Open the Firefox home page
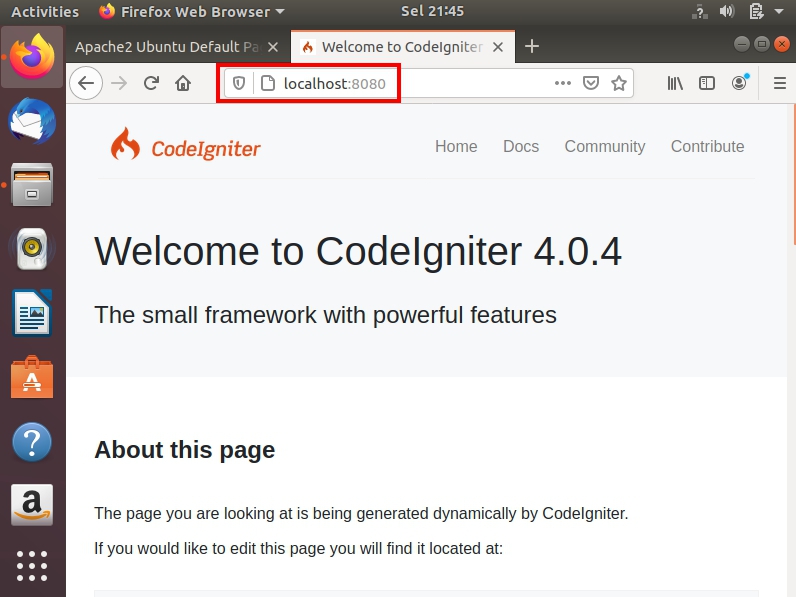 tap(183, 83)
